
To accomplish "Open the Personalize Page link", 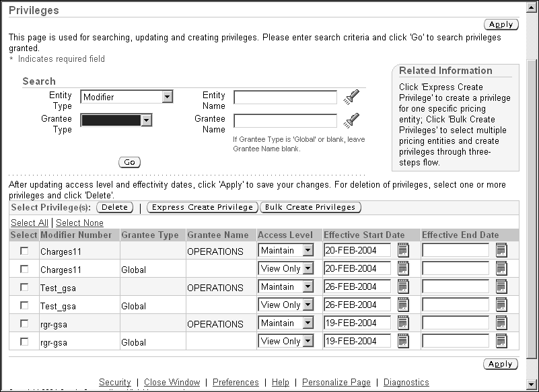I will (x=336, y=382).
